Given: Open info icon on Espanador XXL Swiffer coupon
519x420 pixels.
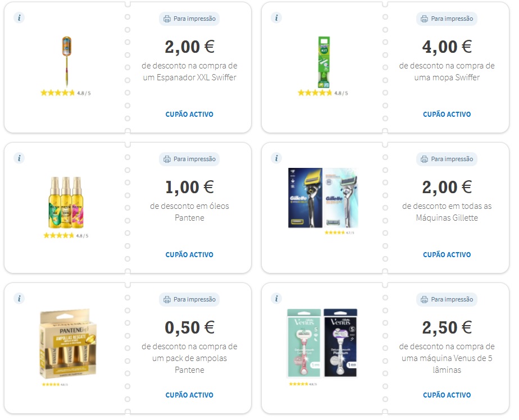Looking at the screenshot, I should [19, 17].
